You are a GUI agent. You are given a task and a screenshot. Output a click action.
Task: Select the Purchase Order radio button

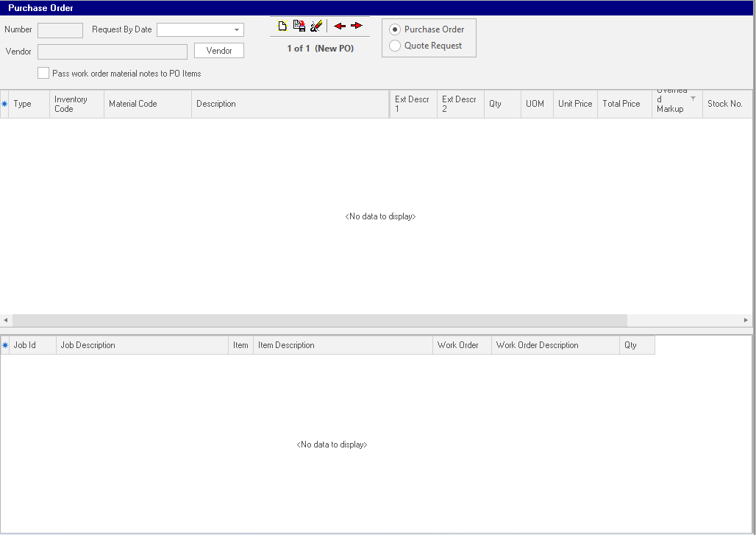(x=394, y=29)
